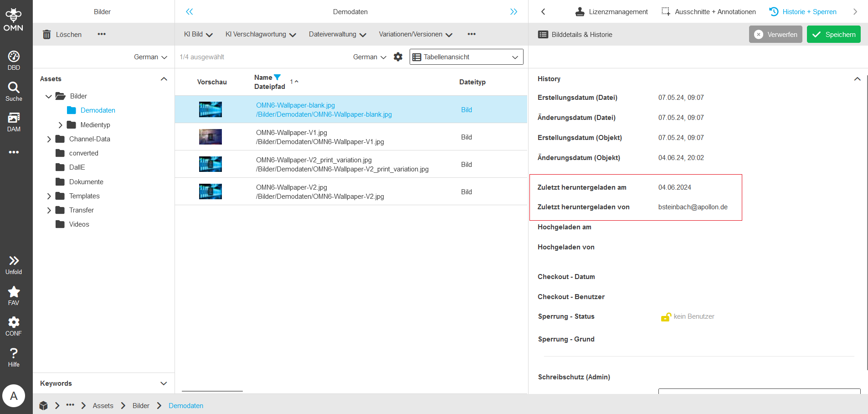Expand the Medientyp folder in the tree
The height and width of the screenshot is (414, 868).
[x=61, y=124]
